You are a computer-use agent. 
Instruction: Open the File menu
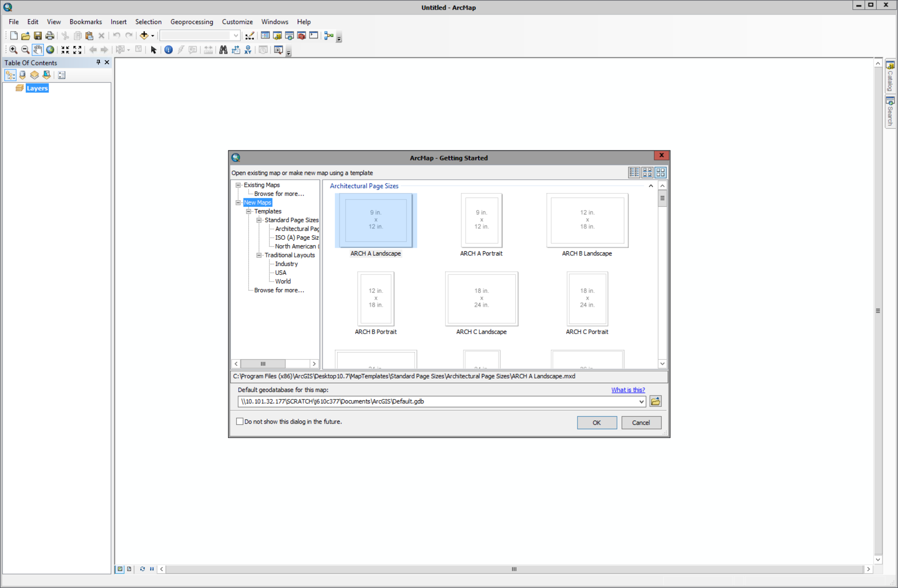pos(14,21)
